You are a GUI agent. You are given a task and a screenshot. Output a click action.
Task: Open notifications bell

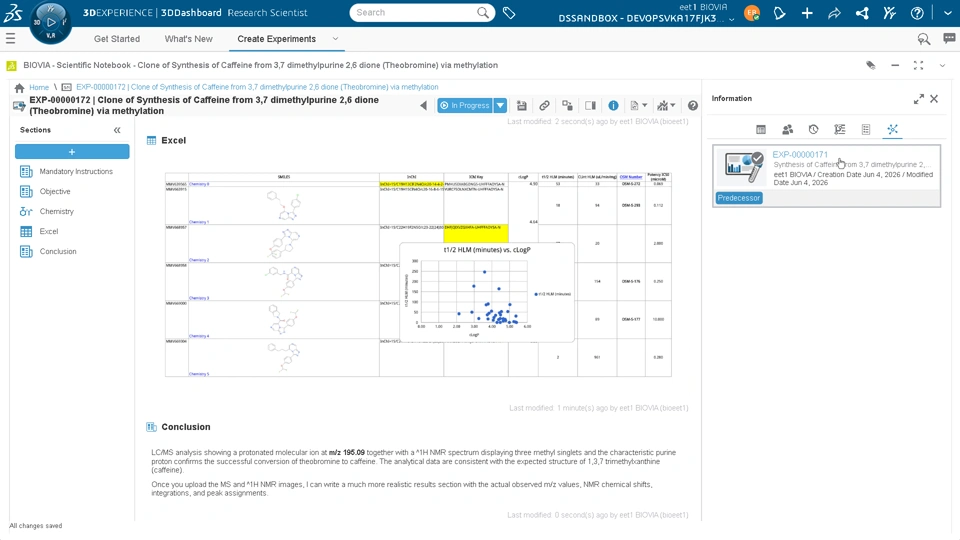click(779, 13)
